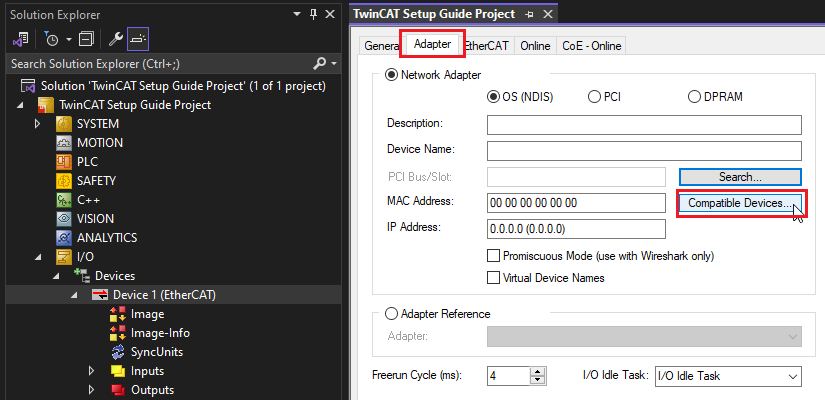Select the DPRAM radio button
The height and width of the screenshot is (400, 825).
(694, 97)
